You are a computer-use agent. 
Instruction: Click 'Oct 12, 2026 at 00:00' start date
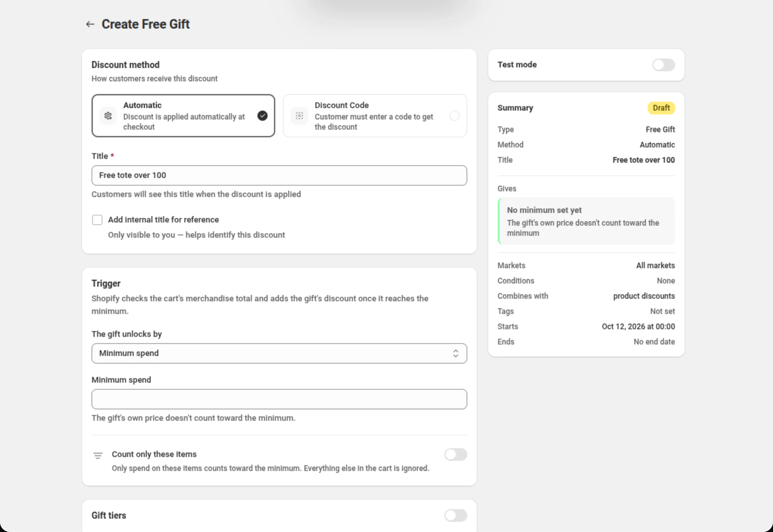tap(638, 327)
